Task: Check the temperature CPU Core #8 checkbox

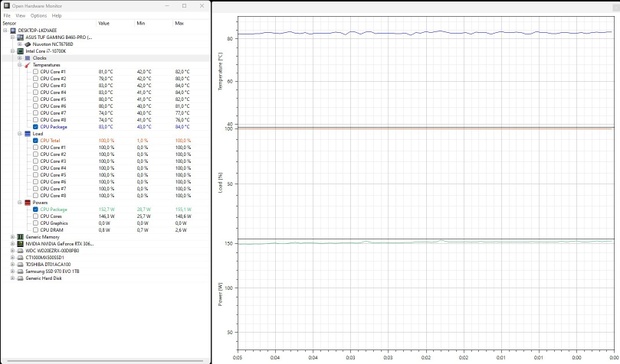Action: point(36,120)
